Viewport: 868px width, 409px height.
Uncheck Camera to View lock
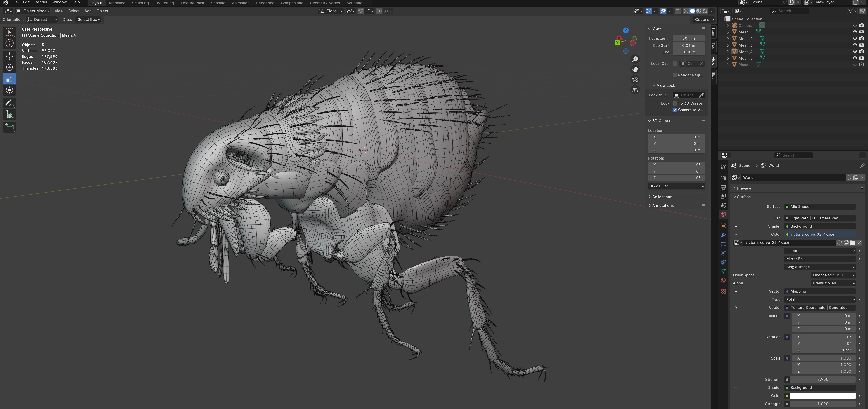point(675,110)
